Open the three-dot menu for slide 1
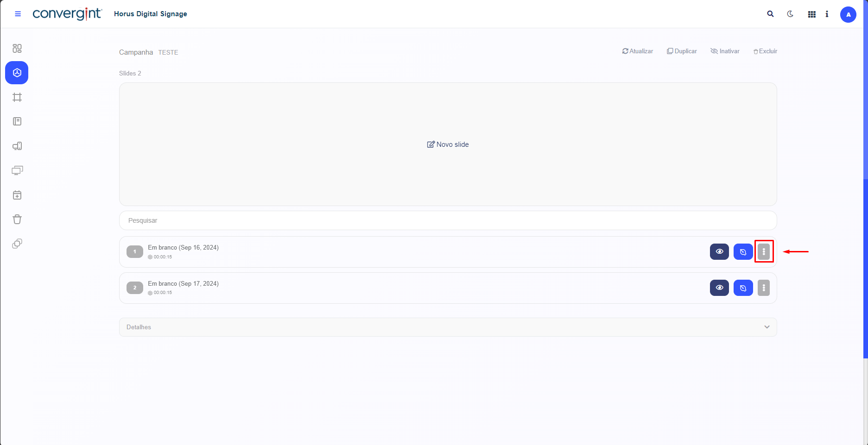 pyautogui.click(x=764, y=251)
